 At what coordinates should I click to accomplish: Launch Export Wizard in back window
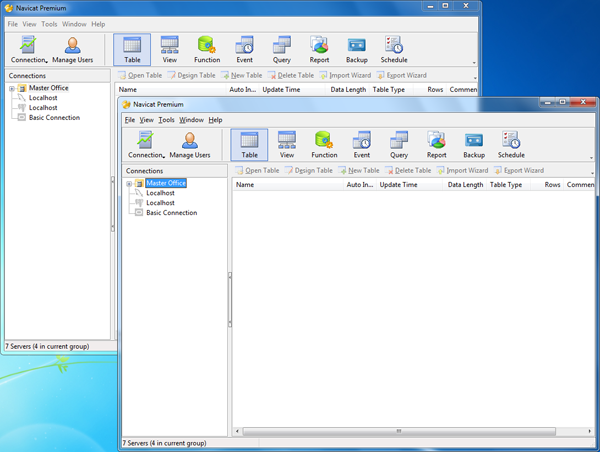[x=402, y=75]
